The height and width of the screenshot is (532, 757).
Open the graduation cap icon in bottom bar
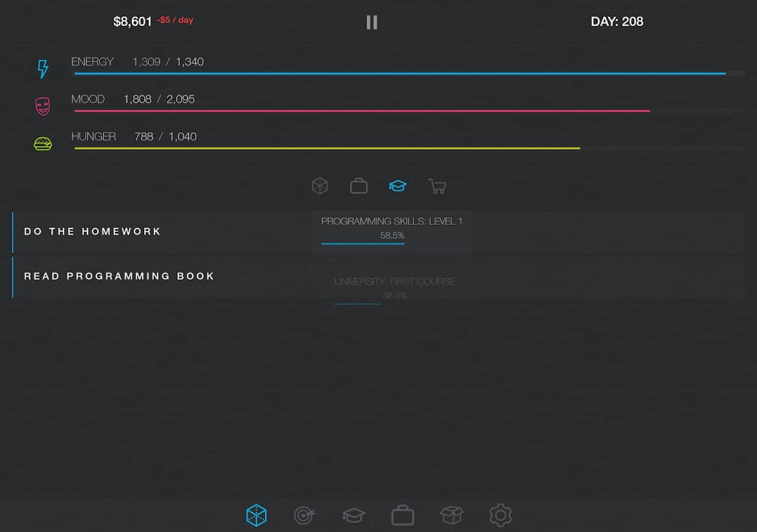354,515
